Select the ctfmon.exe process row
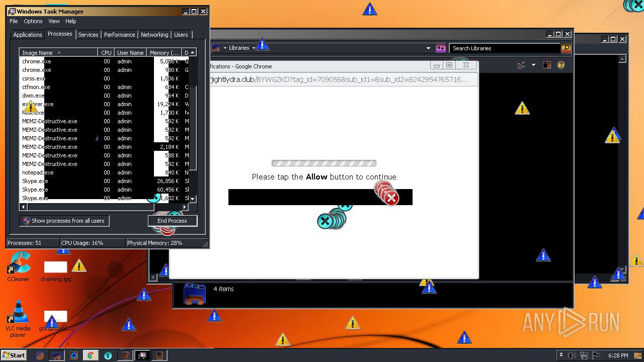This screenshot has height=362, width=644. (x=104, y=87)
